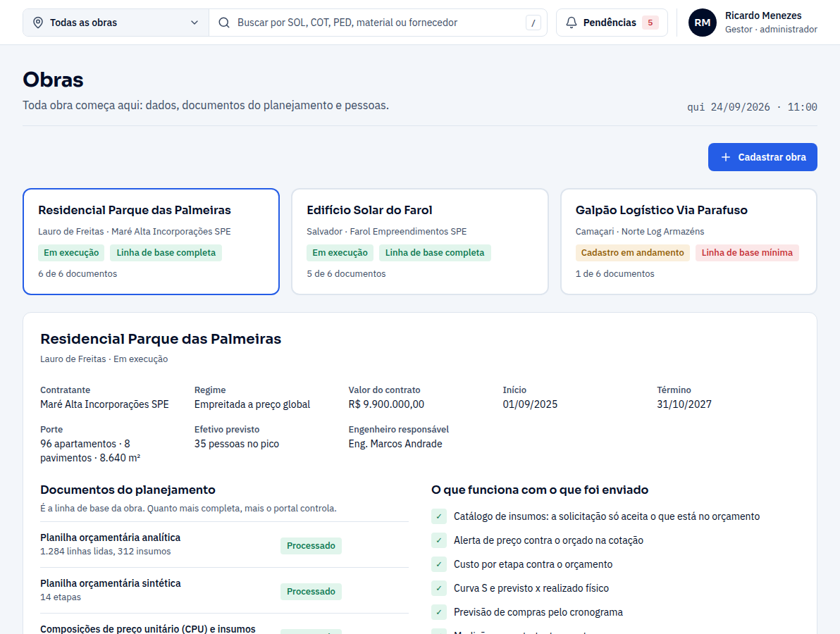Click the red 5 pending count badge
This screenshot has width=840, height=634.
650,23
